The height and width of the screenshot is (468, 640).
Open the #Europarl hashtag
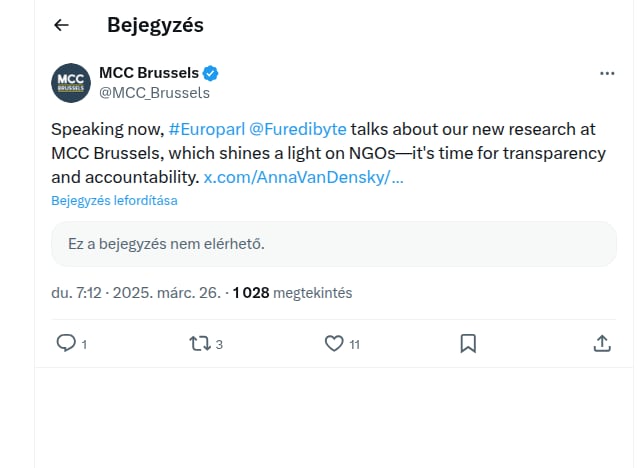tap(205, 131)
